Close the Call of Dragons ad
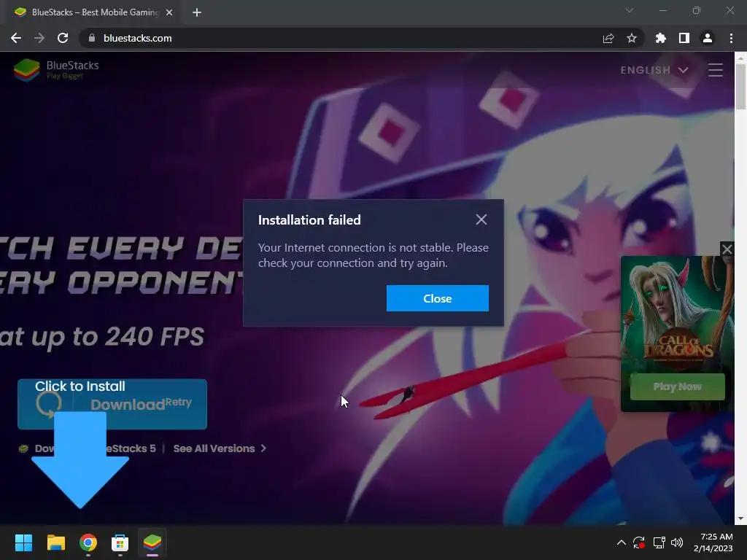 point(727,249)
